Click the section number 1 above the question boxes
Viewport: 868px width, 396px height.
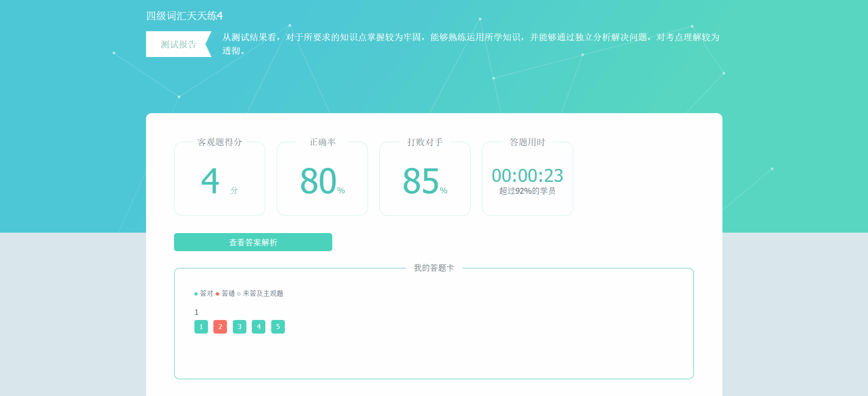(197, 312)
